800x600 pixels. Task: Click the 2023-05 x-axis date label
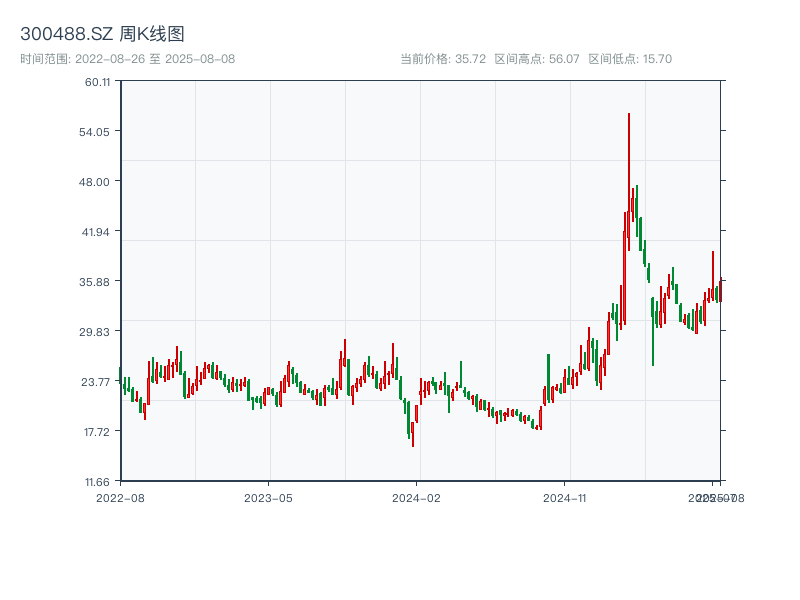(x=268, y=497)
